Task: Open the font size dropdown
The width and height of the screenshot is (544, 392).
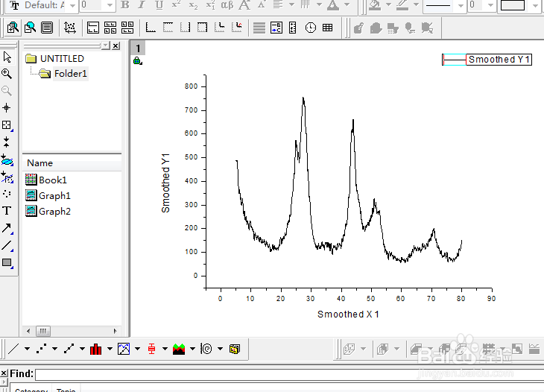Action: 110,5
